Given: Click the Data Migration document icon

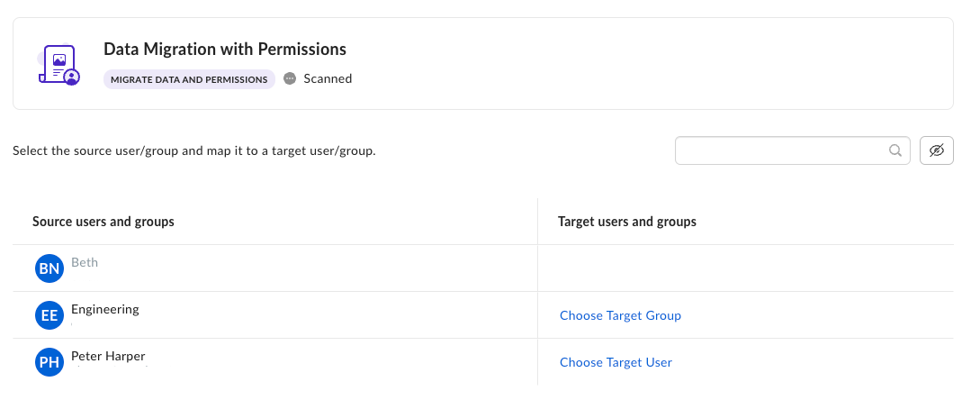Looking at the screenshot, I should click(58, 64).
